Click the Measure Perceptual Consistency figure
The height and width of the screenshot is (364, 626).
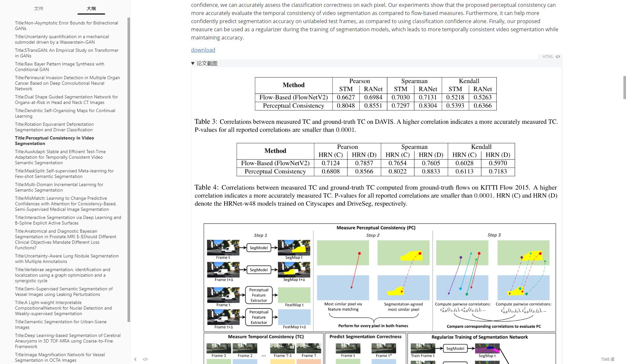pos(380,277)
